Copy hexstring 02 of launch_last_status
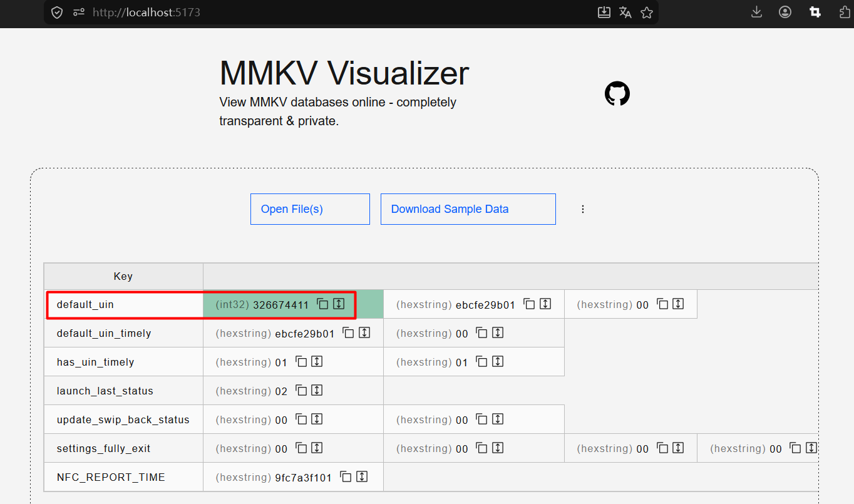The width and height of the screenshot is (854, 504). point(301,391)
